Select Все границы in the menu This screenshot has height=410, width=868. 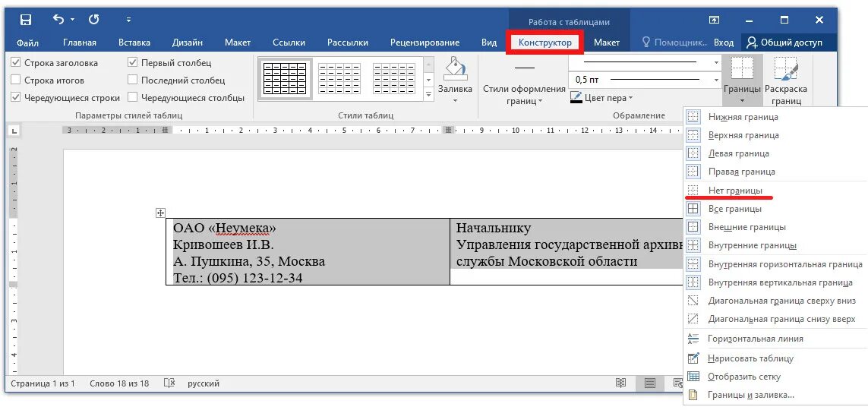(x=775, y=209)
